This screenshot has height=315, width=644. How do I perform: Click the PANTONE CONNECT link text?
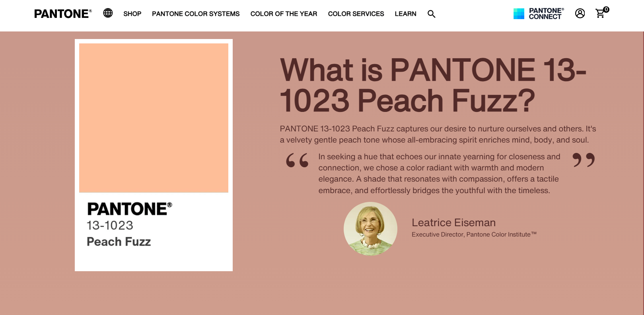click(546, 14)
